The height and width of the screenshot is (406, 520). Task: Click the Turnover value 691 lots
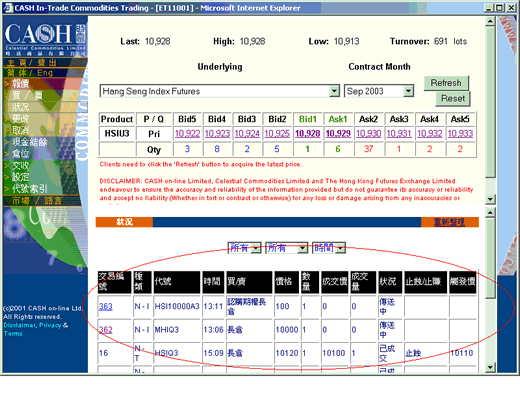pyautogui.click(x=450, y=41)
